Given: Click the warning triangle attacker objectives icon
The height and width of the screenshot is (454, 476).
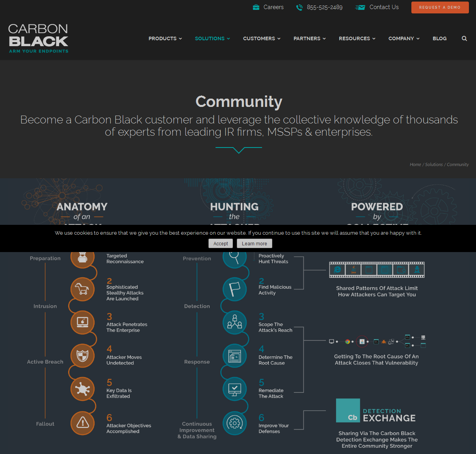Looking at the screenshot, I should [82, 423].
